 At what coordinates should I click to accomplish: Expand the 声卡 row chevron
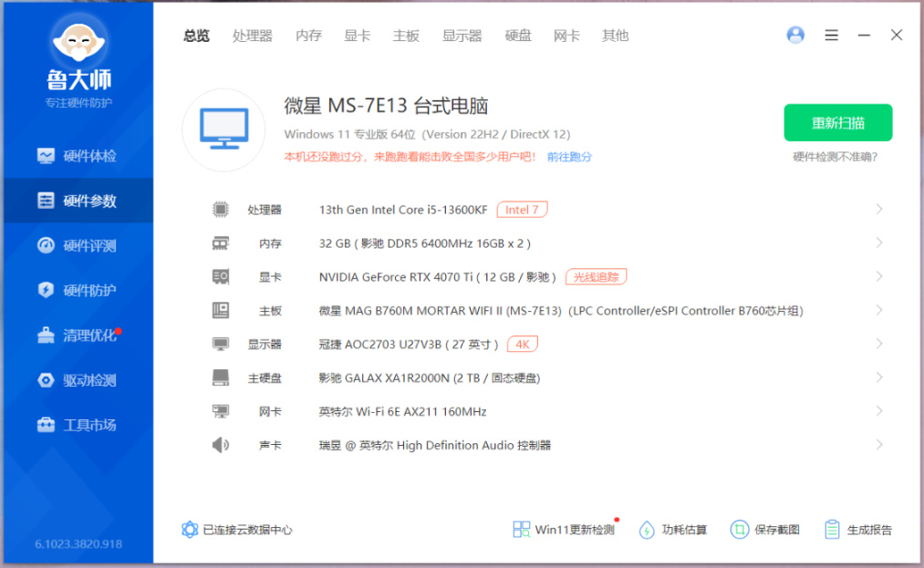point(878,445)
